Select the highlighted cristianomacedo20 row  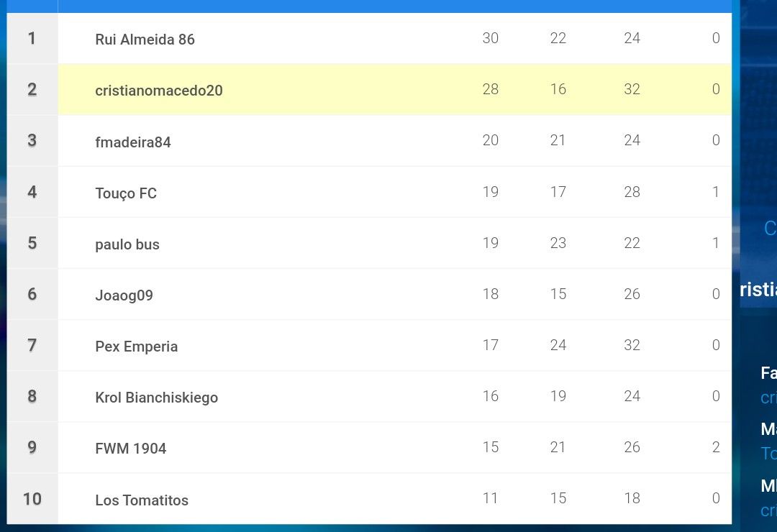pyautogui.click(x=394, y=90)
